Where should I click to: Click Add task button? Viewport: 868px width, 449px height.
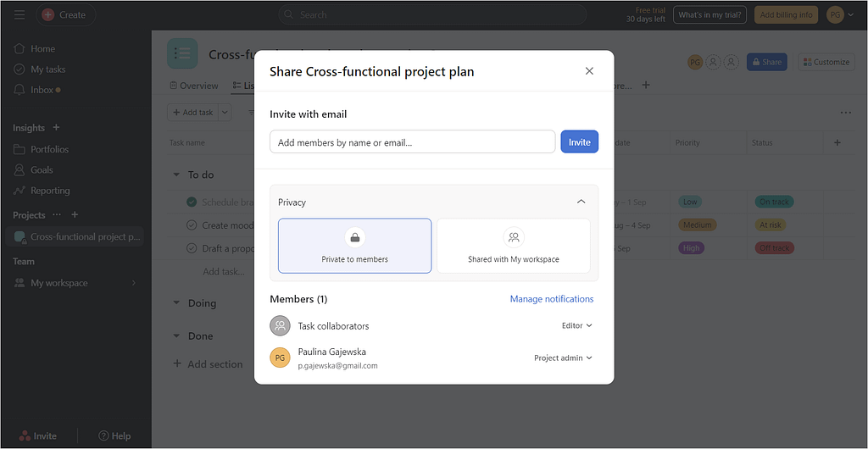pyautogui.click(x=192, y=112)
